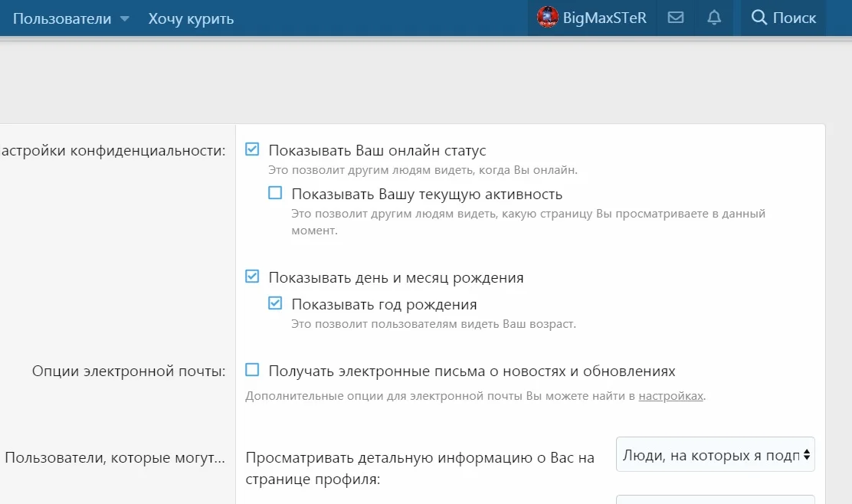Enable Показывать Вашу текущую активность checkbox
This screenshot has width=852, height=504.
click(275, 194)
